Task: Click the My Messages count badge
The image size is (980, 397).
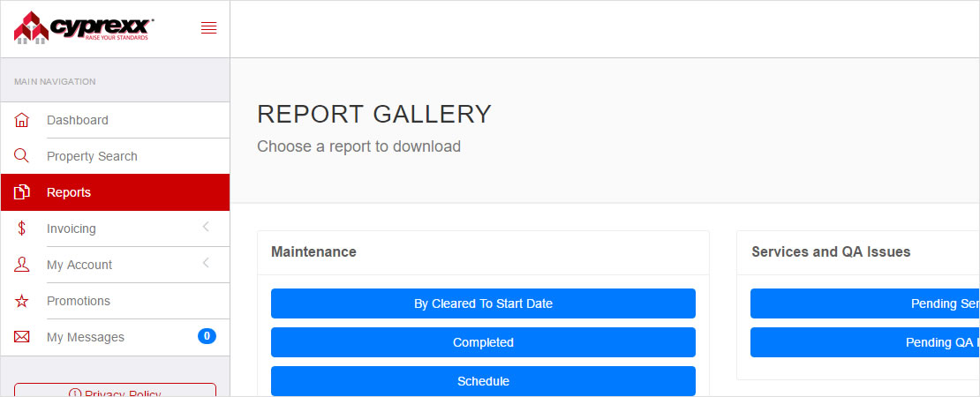Action: [207, 336]
